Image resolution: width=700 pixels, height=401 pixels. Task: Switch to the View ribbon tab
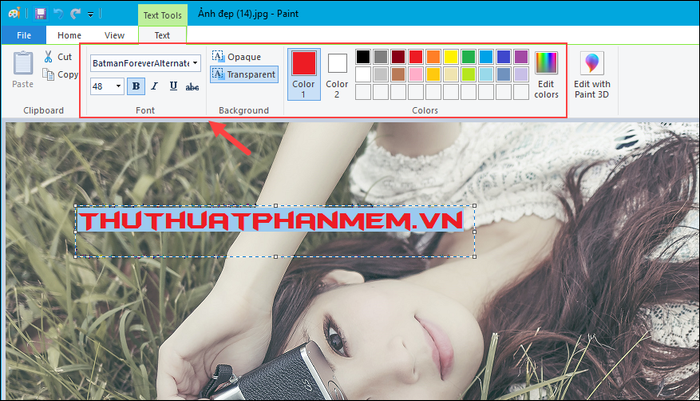115,35
